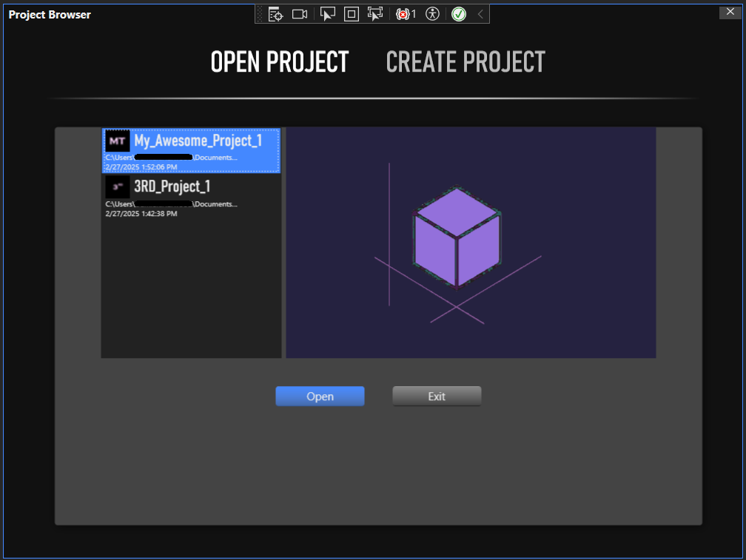Viewport: 746px width, 560px height.
Task: Click the accessibility checker person icon
Action: 433,14
